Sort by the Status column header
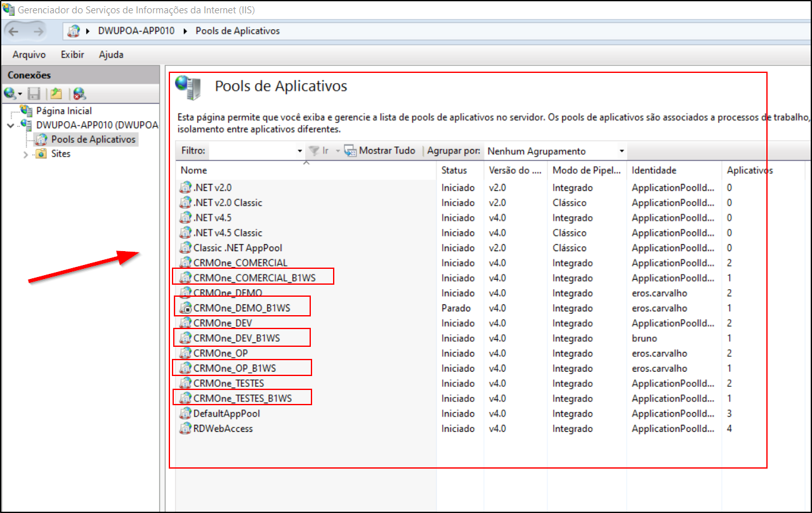The height and width of the screenshot is (513, 812). tap(454, 170)
